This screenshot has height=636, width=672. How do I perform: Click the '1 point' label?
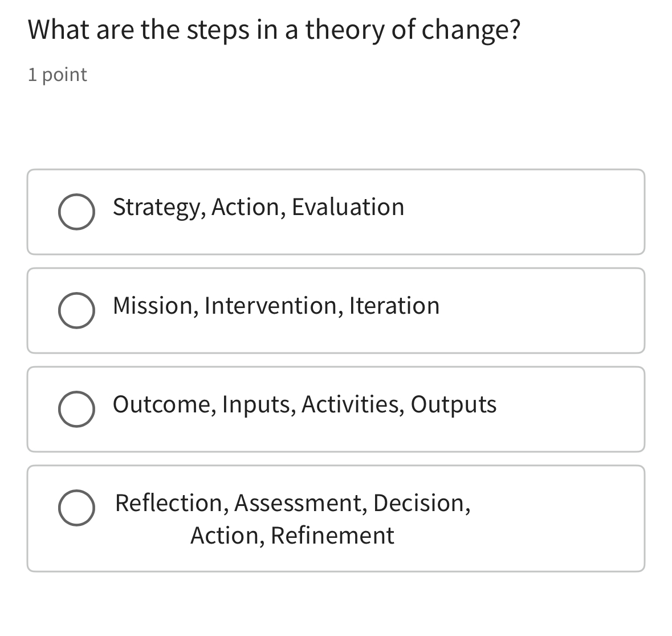pyautogui.click(x=58, y=75)
